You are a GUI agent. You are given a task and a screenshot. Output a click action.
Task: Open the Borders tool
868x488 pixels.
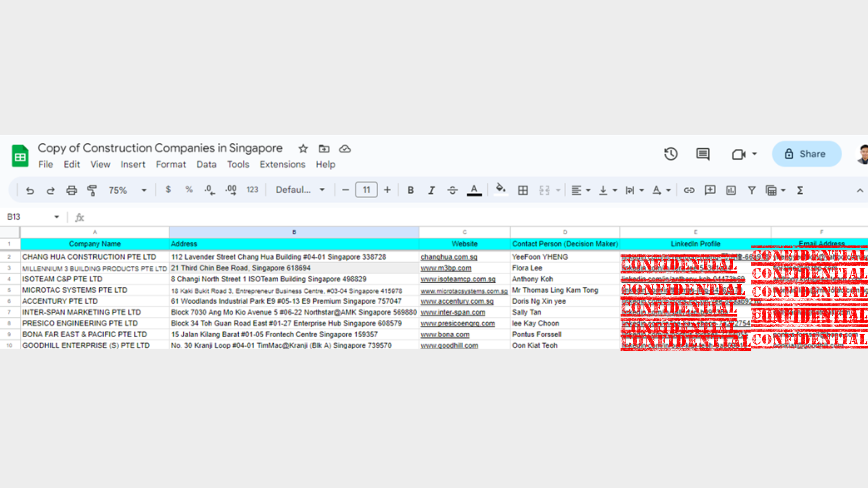pos(523,190)
